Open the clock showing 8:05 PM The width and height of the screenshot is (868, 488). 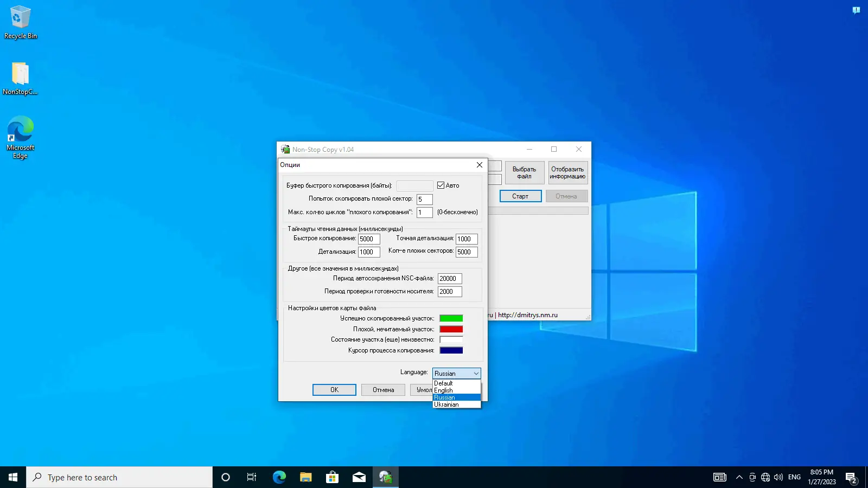coord(821,477)
